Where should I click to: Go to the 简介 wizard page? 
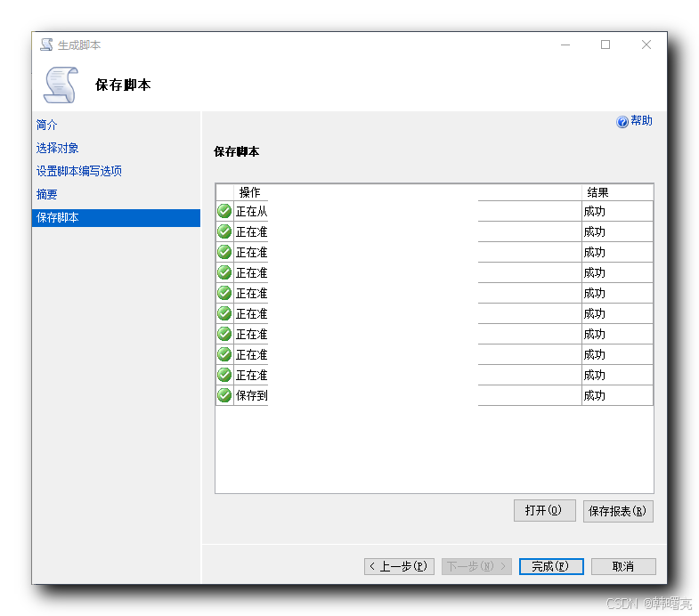(x=47, y=125)
